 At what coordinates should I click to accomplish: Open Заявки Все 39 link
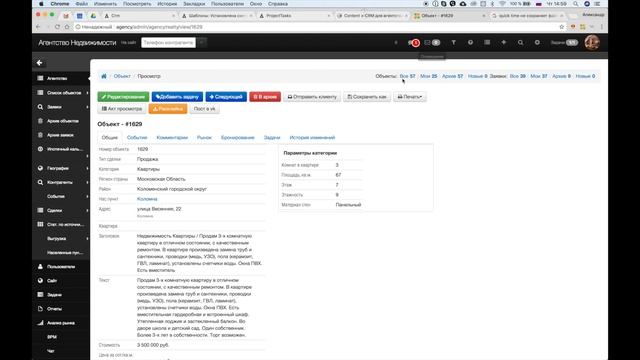[x=518, y=76]
